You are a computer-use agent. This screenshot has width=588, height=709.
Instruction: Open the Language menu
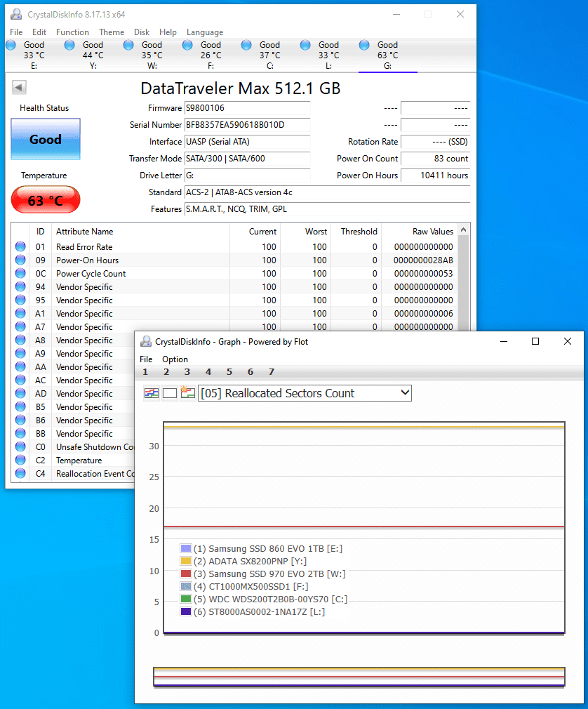tap(205, 32)
